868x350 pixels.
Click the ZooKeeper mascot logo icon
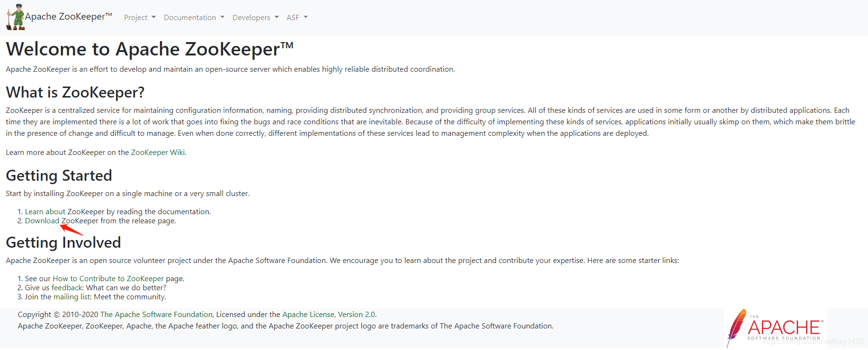coord(15,17)
